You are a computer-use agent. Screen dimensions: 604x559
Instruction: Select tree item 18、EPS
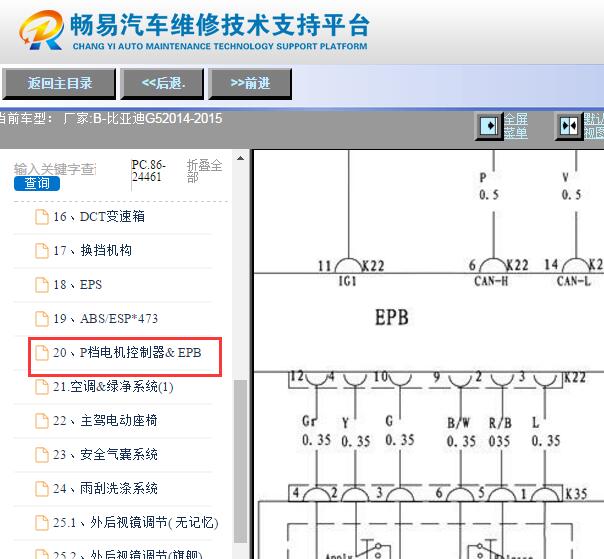pyautogui.click(x=77, y=285)
